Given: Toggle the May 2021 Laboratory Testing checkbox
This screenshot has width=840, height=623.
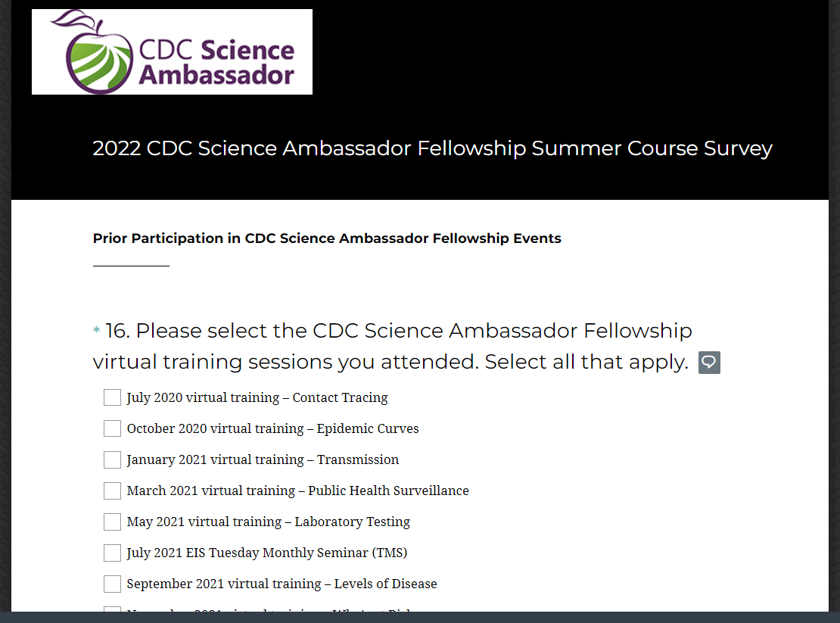Looking at the screenshot, I should pos(112,522).
